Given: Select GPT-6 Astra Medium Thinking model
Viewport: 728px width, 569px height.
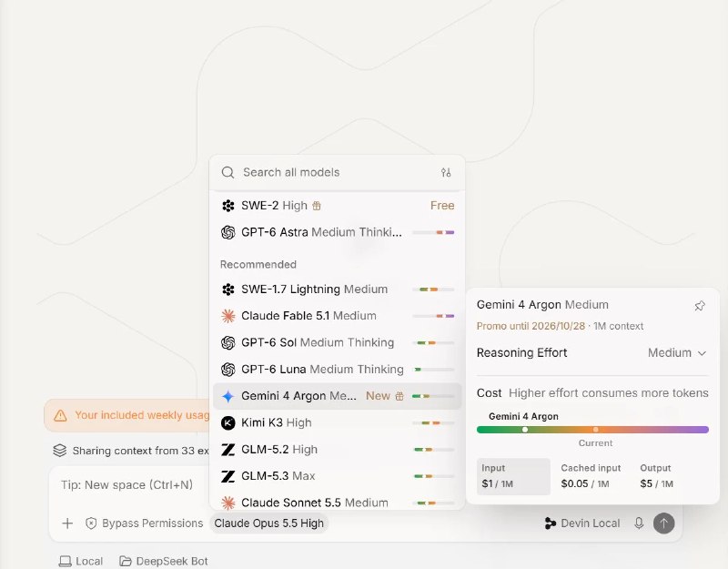Looking at the screenshot, I should 338,232.
